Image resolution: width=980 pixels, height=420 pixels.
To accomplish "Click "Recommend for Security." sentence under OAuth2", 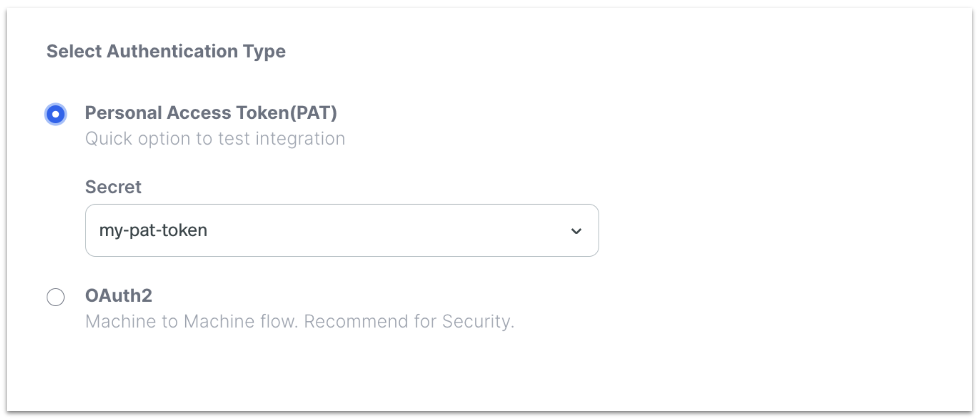I will pyautogui.click(x=409, y=321).
